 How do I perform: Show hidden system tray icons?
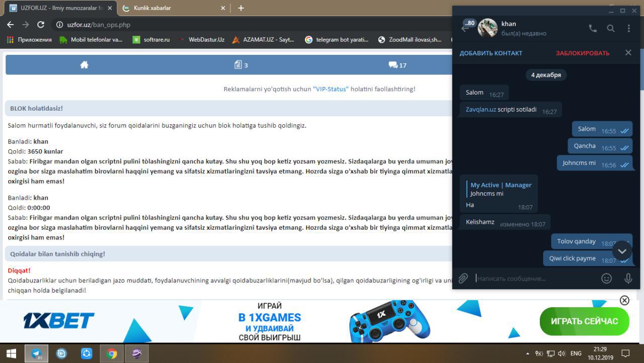pyautogui.click(x=527, y=353)
